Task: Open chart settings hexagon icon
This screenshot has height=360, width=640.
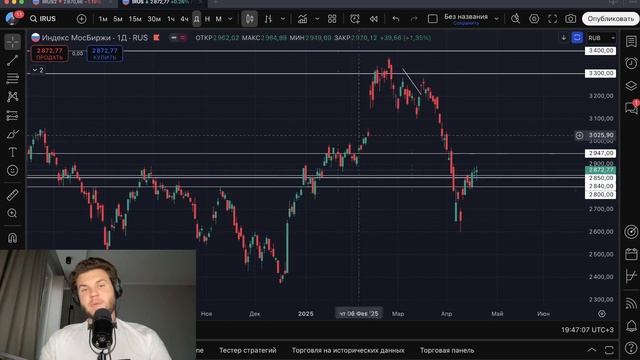Action: click(534, 19)
